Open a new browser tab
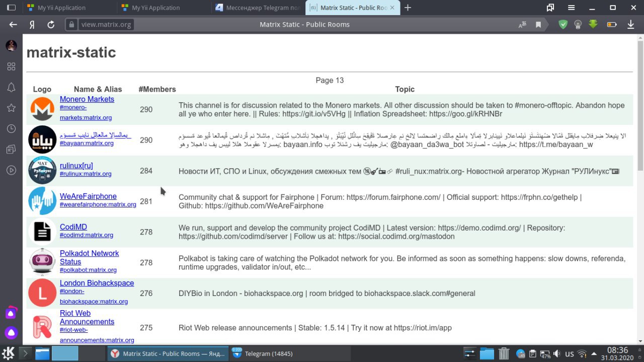The height and width of the screenshot is (362, 644). click(408, 8)
